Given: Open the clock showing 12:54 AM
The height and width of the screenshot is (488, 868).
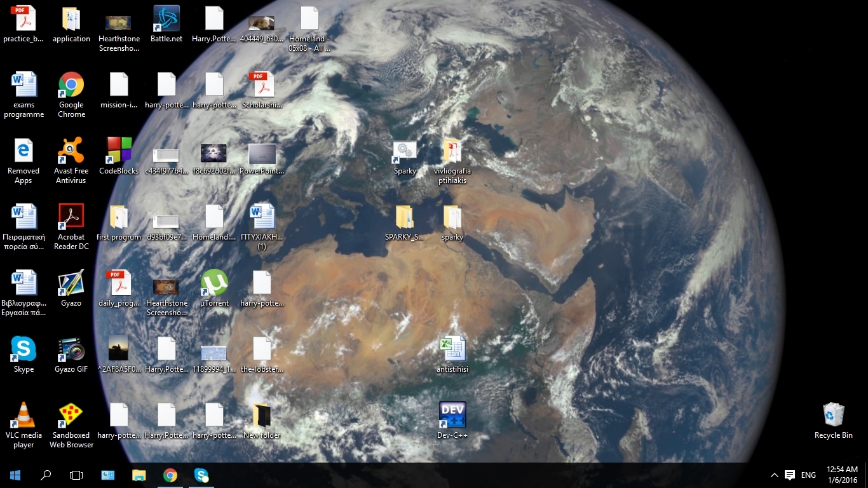Looking at the screenshot, I should click(843, 475).
